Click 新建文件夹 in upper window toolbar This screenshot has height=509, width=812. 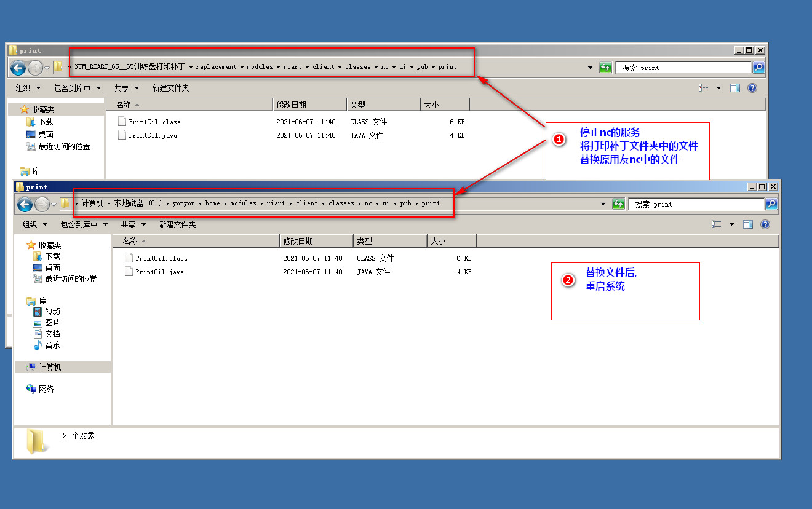point(170,88)
